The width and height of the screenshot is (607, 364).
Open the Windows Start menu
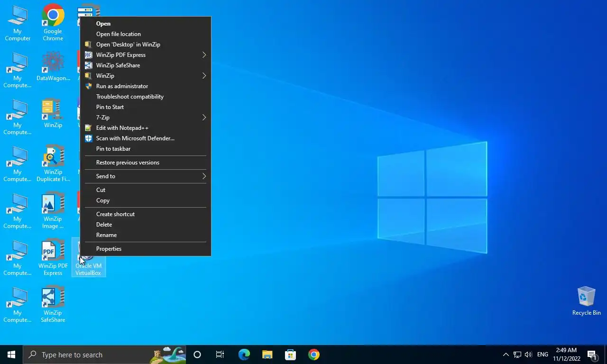point(11,355)
